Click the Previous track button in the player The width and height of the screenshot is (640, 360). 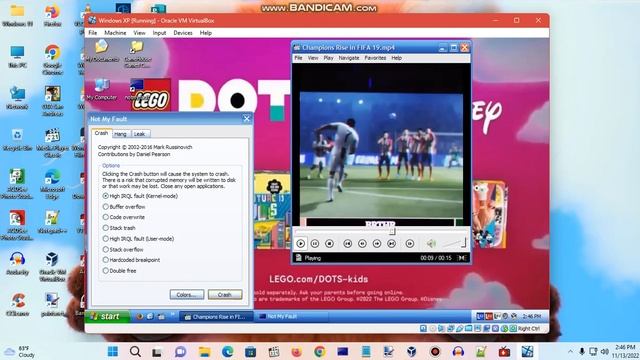[x=347, y=244]
